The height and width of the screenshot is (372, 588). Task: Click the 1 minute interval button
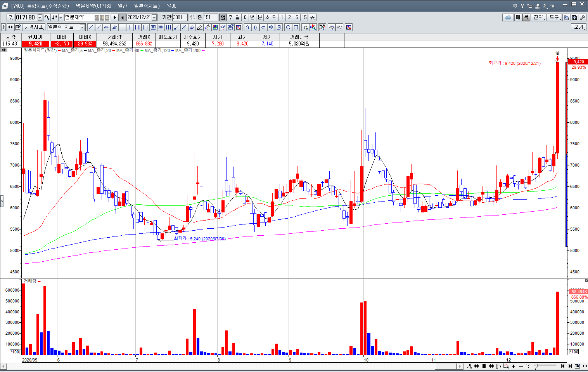click(x=282, y=17)
